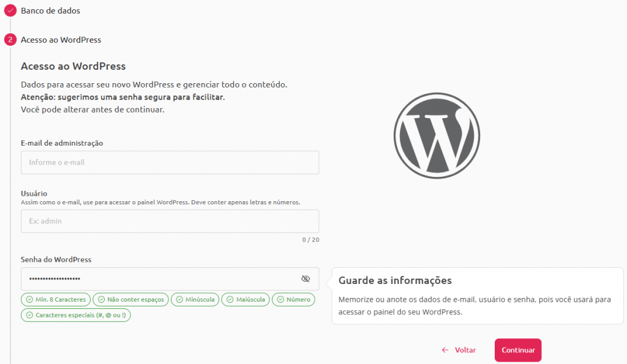Viewport: 627px width, 364px height.
Task: Click the Mín. 8 Caracteres requirement chip
Action: 56,299
